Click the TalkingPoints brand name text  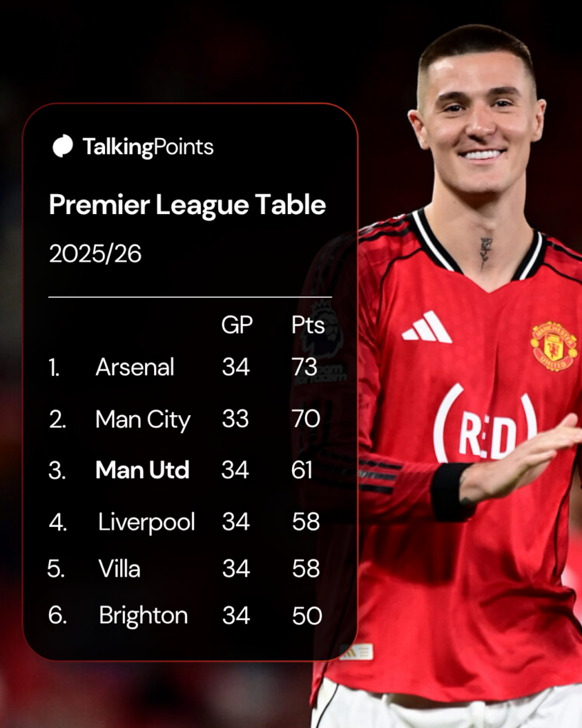[x=148, y=147]
